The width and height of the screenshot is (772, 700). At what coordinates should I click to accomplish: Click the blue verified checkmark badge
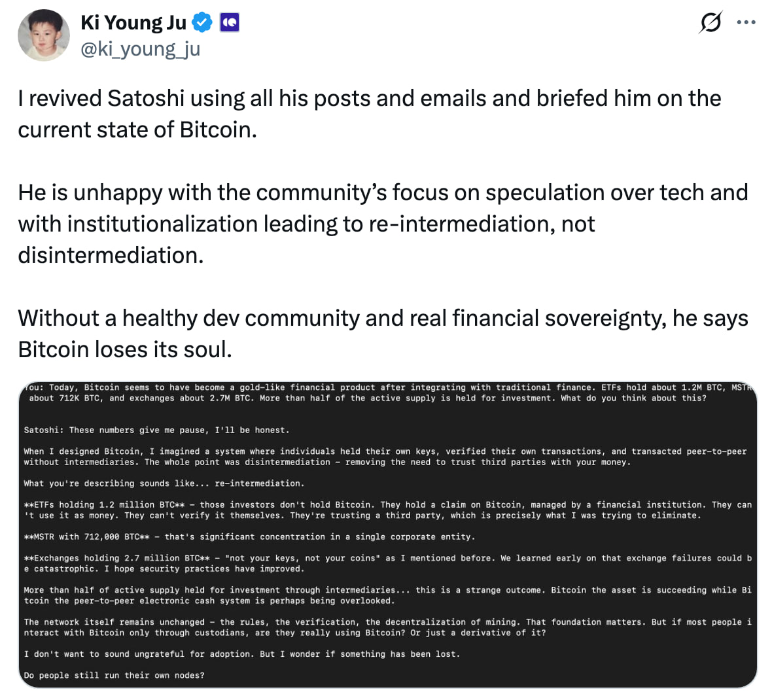click(202, 23)
